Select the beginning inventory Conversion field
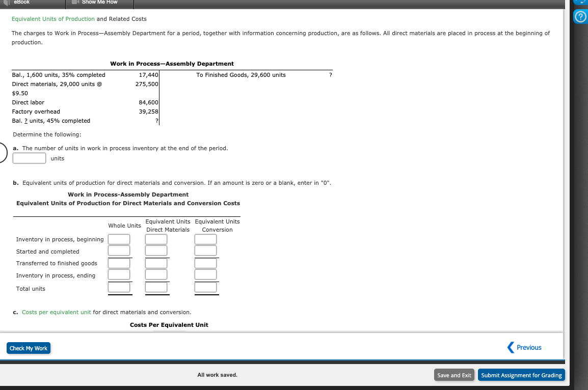588x390 pixels. coord(205,238)
